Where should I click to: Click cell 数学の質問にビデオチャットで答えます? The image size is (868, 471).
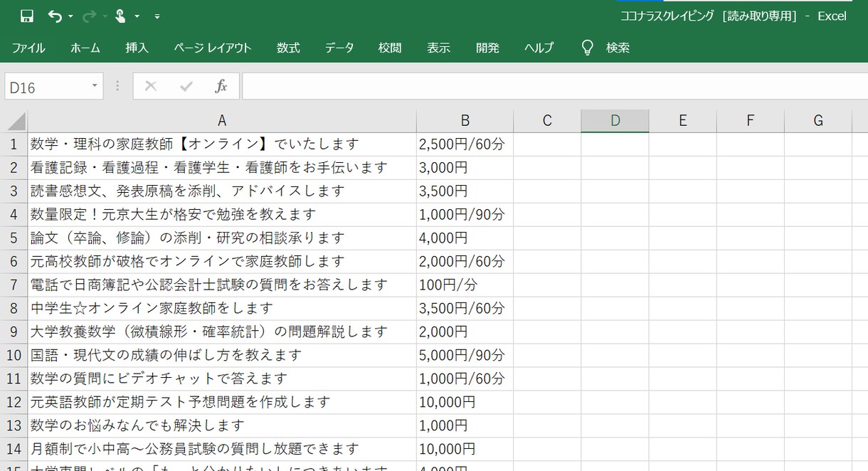pos(222,379)
